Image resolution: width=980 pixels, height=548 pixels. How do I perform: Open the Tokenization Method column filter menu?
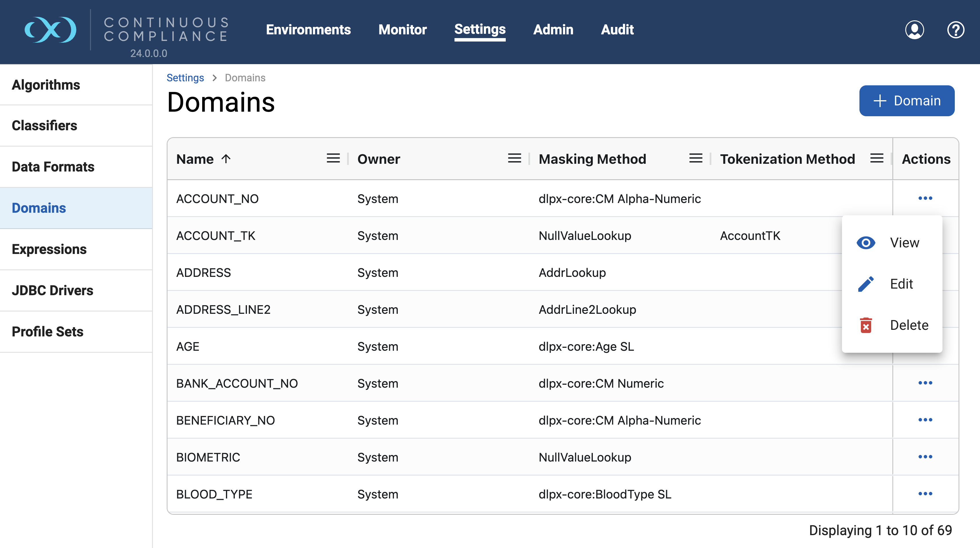tap(877, 158)
